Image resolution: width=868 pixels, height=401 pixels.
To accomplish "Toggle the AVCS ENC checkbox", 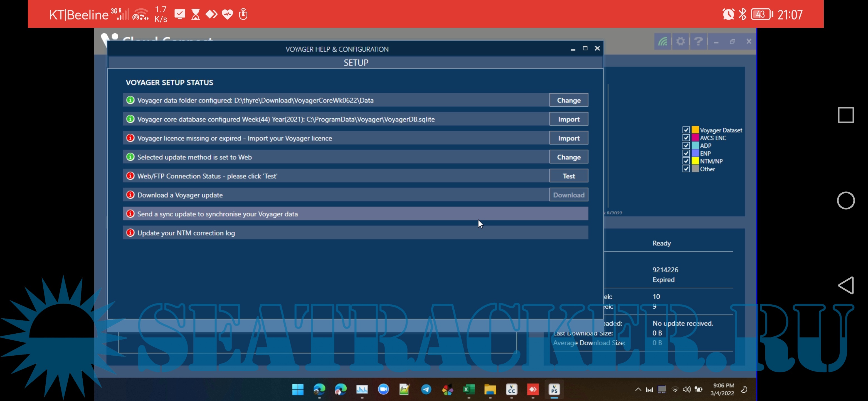I will click(686, 138).
